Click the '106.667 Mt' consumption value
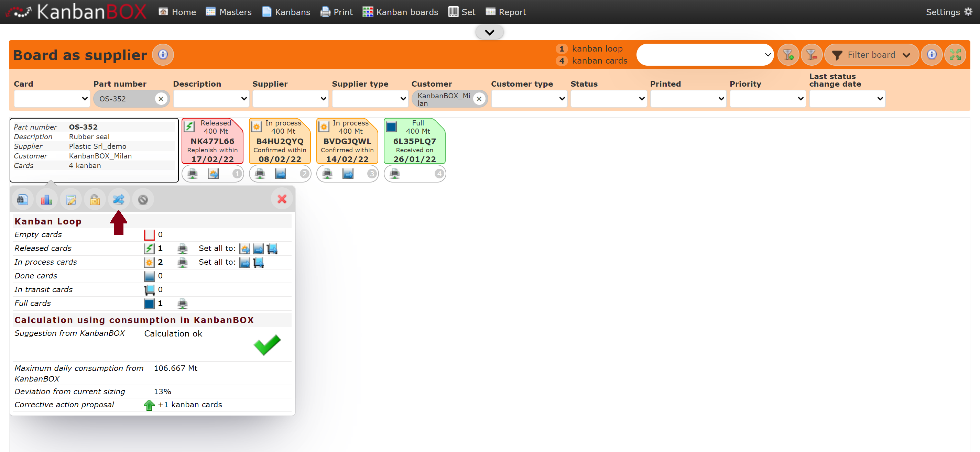The image size is (980, 452). (x=175, y=368)
